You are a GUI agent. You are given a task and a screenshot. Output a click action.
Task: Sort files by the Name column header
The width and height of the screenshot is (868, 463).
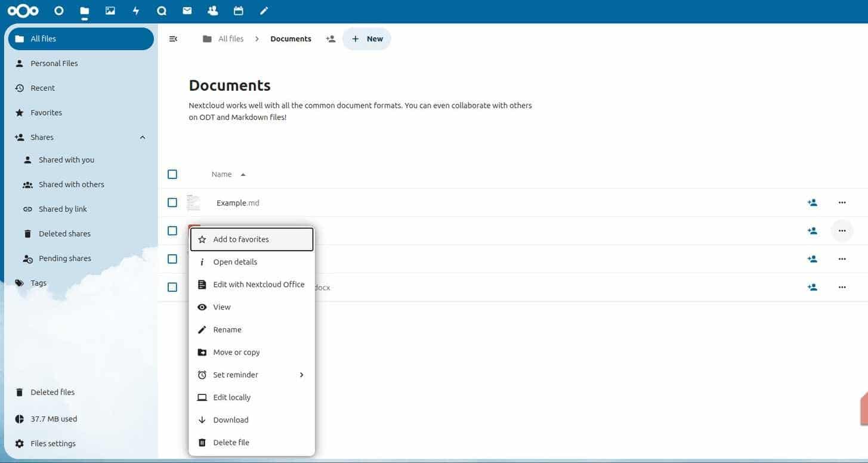pos(228,174)
